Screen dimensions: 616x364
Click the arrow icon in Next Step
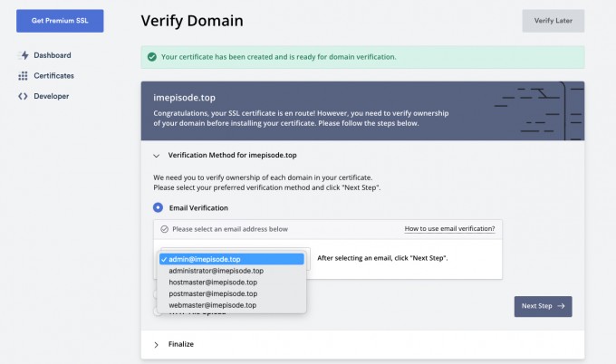561,306
